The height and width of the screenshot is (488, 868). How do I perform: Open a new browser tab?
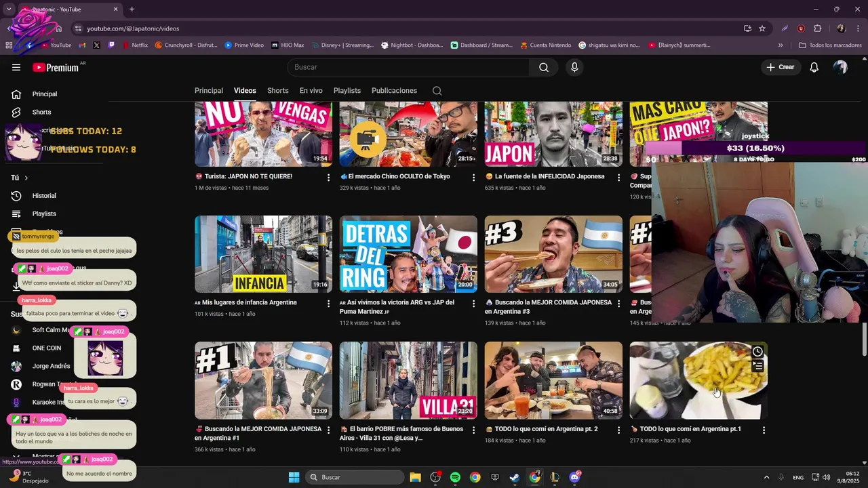tap(132, 9)
